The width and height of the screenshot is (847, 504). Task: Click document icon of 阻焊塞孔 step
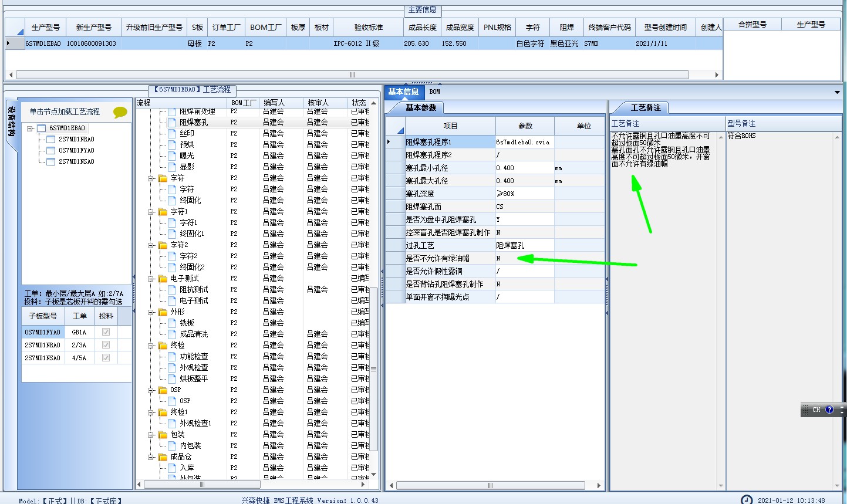[173, 123]
